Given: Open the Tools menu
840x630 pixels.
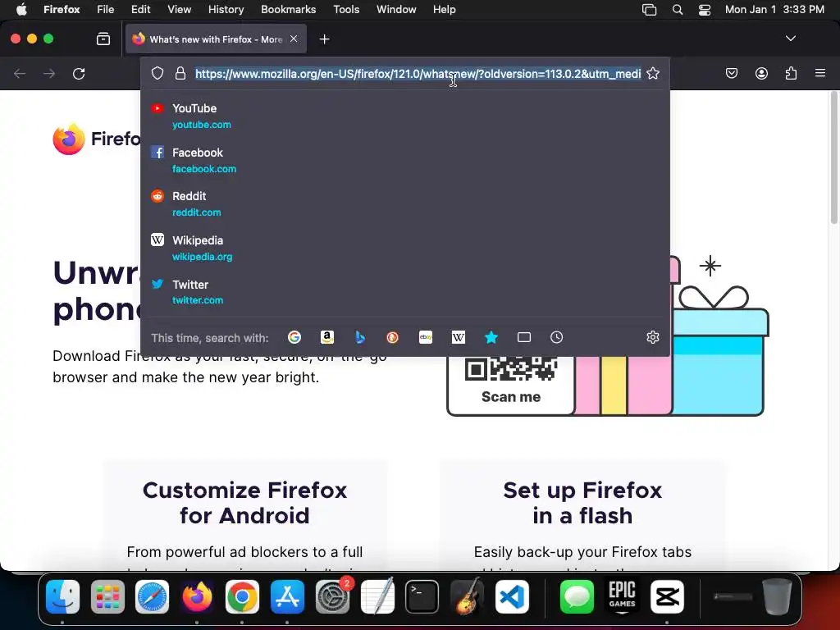Looking at the screenshot, I should [346, 10].
